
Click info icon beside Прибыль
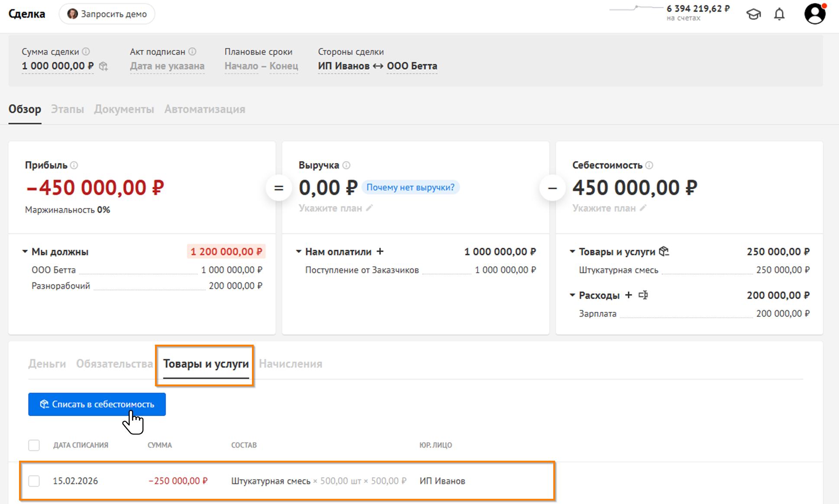[74, 165]
